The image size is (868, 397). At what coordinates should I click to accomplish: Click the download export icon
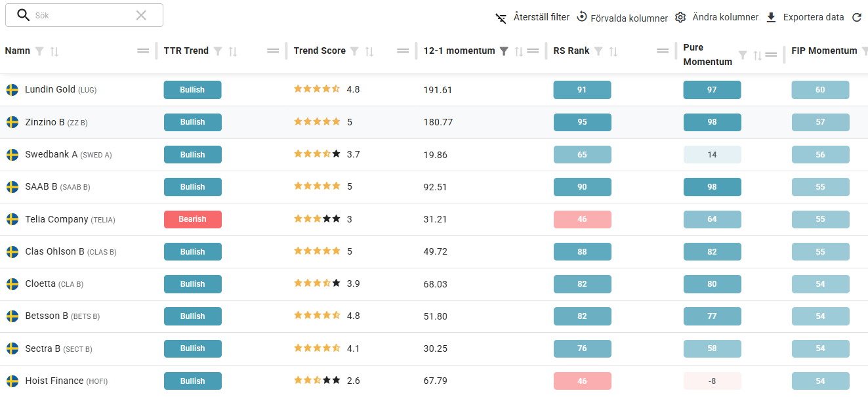tap(772, 17)
